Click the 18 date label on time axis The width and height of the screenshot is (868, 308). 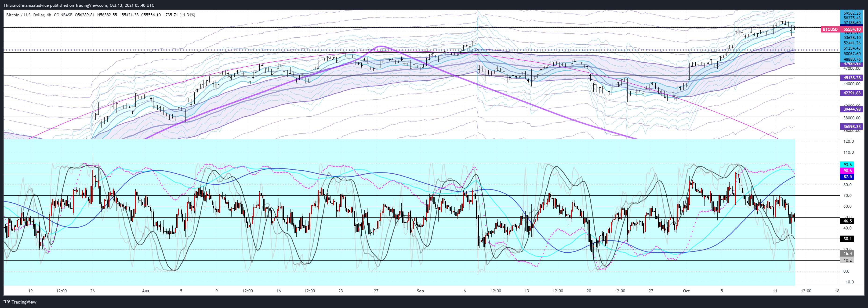pos(837,291)
